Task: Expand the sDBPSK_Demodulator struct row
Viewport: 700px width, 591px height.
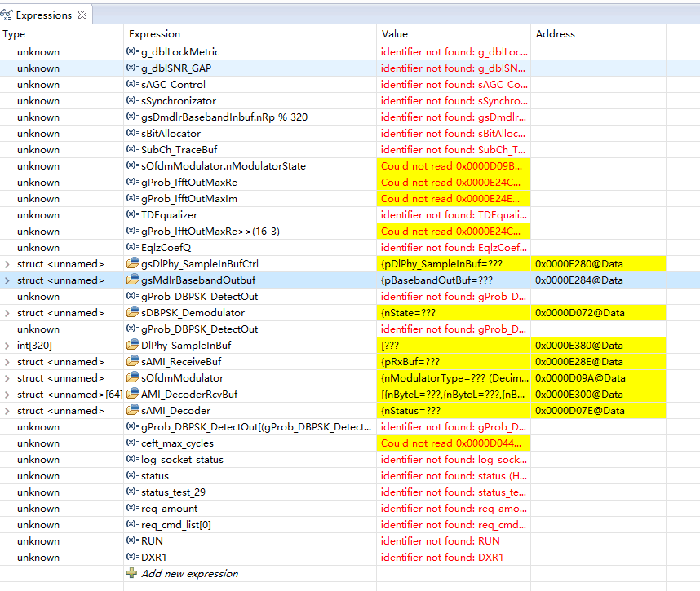Action: (7, 313)
